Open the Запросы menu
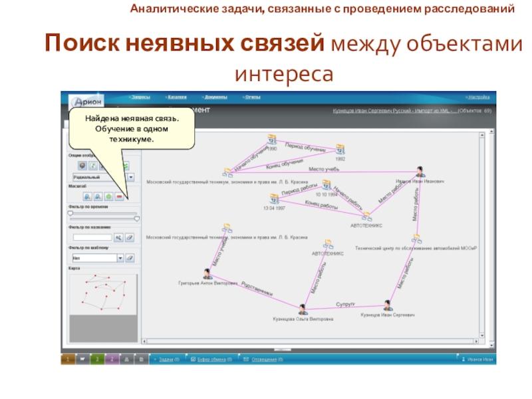532x399 pixels. (139, 96)
